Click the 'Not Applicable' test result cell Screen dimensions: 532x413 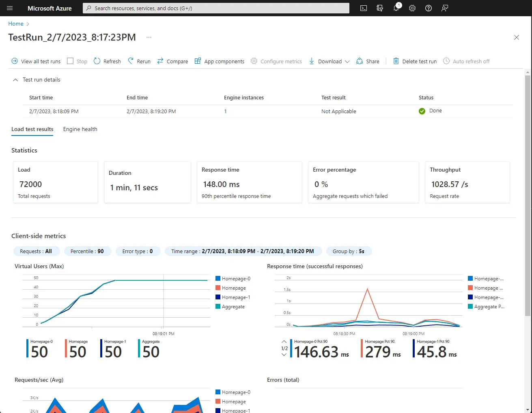(x=339, y=112)
